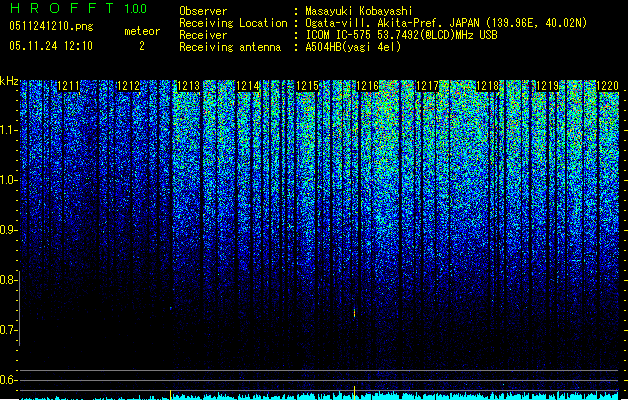The width and height of the screenshot is (629, 400).
Task: Click the meteor count label
Action: (x=142, y=31)
